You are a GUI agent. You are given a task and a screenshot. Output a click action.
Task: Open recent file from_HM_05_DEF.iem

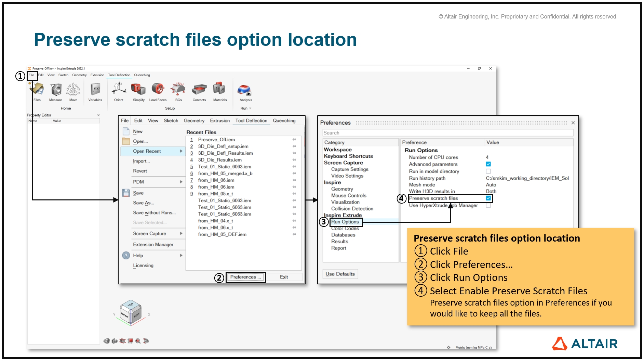(x=222, y=234)
